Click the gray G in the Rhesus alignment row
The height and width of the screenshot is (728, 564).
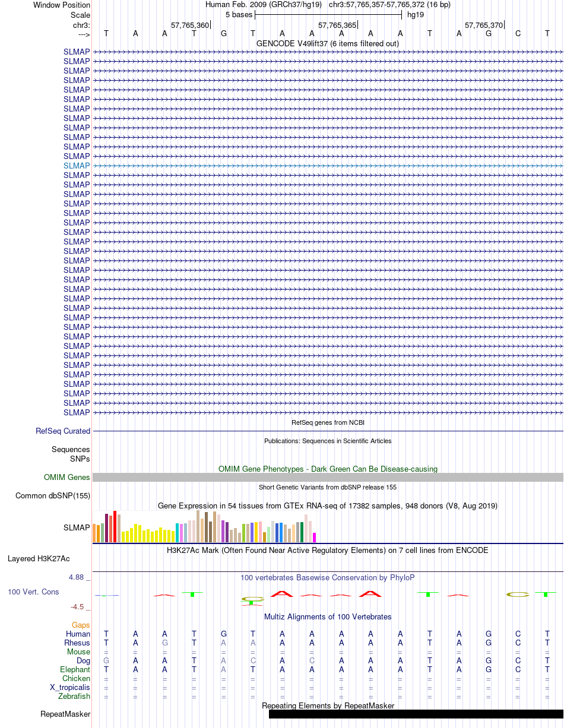(x=165, y=643)
